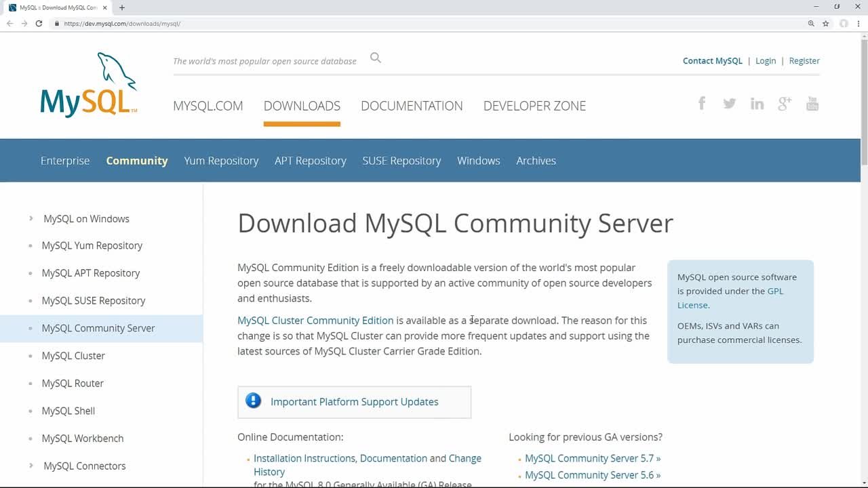Viewport: 868px width, 488px height.
Task: Open MySQL Community Server 5.7 link
Action: point(593,458)
